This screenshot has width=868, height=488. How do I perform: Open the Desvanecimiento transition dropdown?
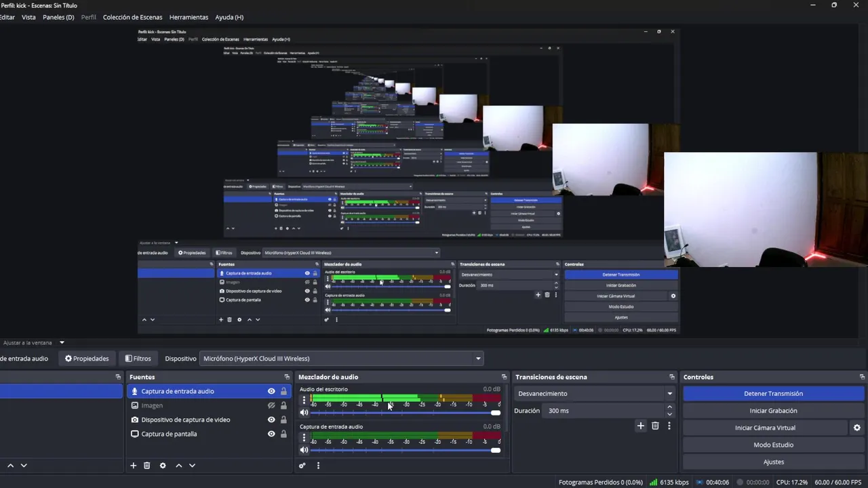coord(595,394)
